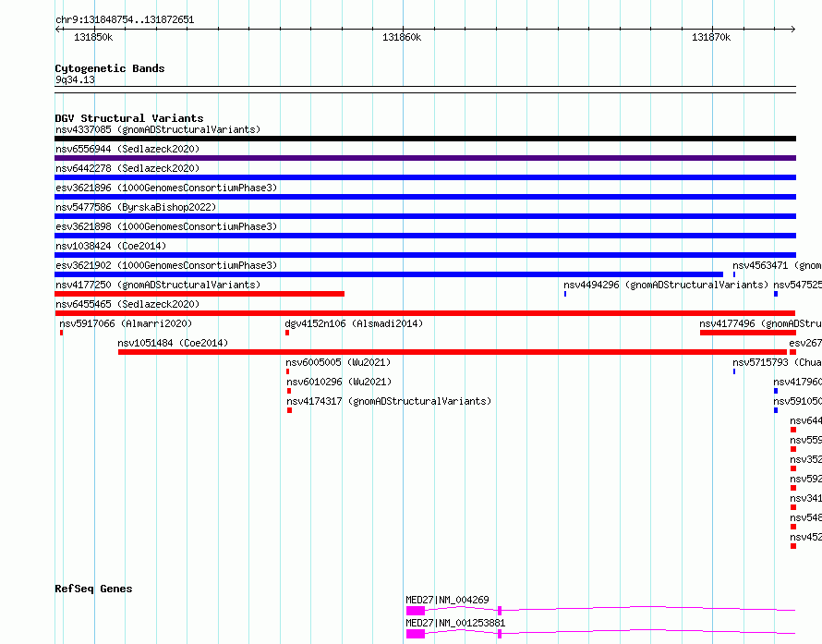The width and height of the screenshot is (822, 644).
Task: Click nsv6005005 (Wu2021) variant label
Action: 338,362
